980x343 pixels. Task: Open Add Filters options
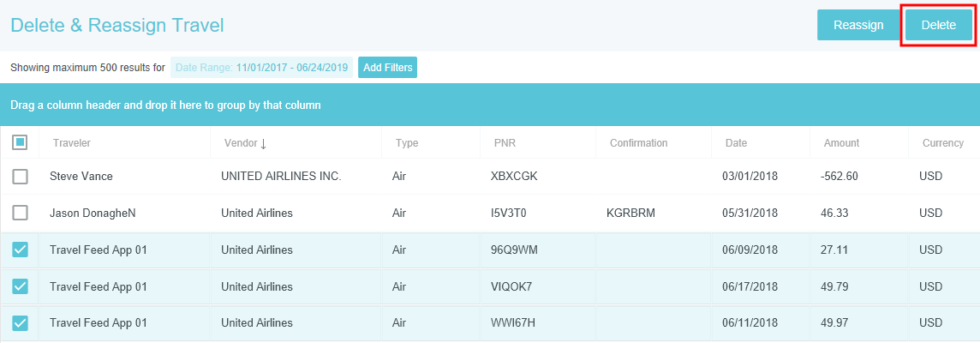[x=387, y=67]
